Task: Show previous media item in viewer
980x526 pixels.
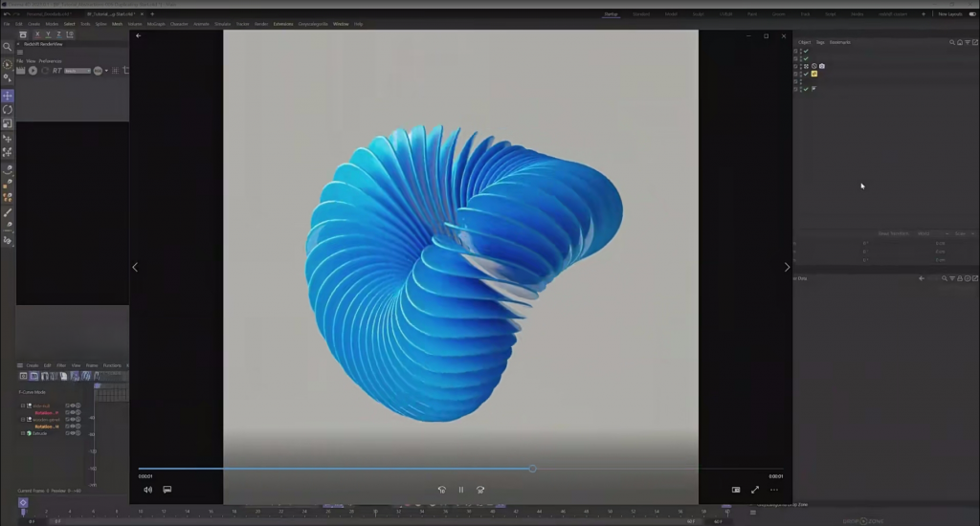Action: [135, 268]
